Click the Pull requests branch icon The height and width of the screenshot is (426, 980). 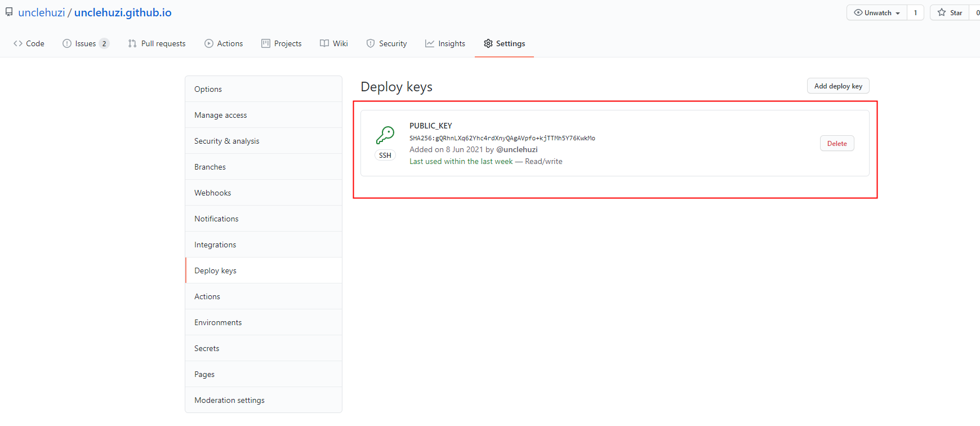point(132,43)
